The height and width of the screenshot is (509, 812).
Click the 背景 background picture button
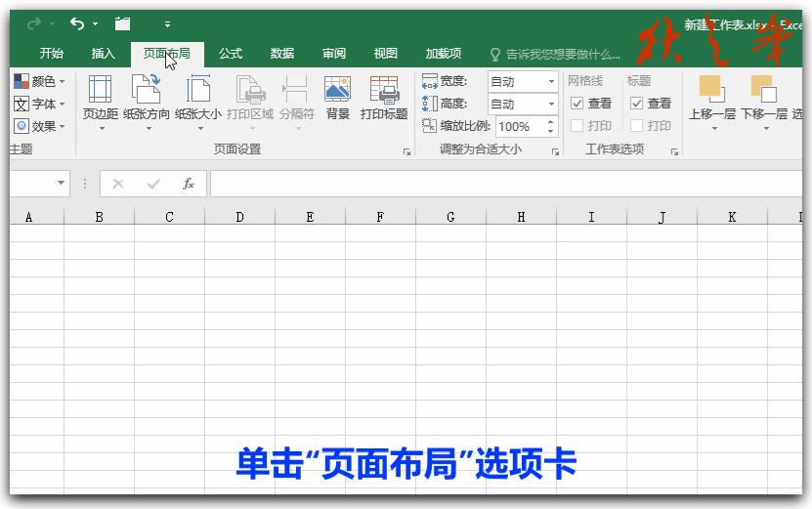(338, 99)
